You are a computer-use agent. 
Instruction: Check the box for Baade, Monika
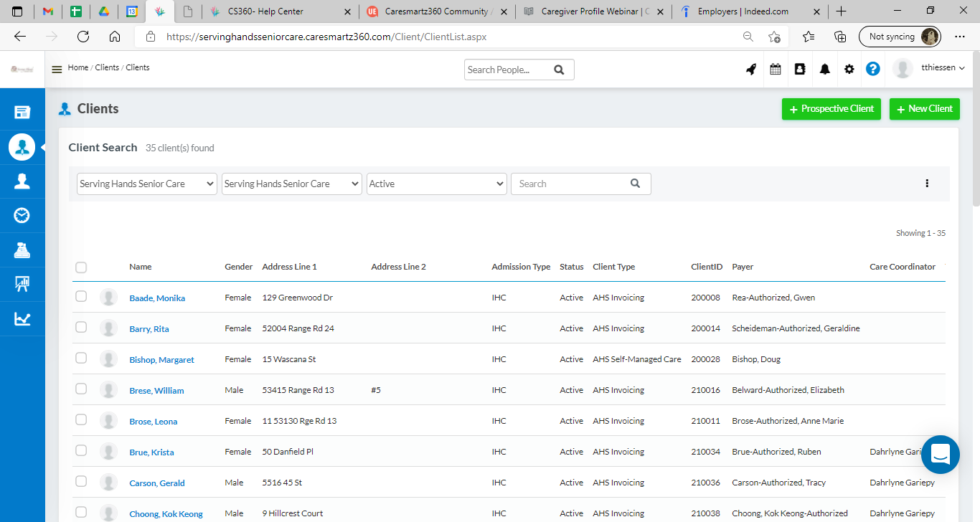pos(81,297)
